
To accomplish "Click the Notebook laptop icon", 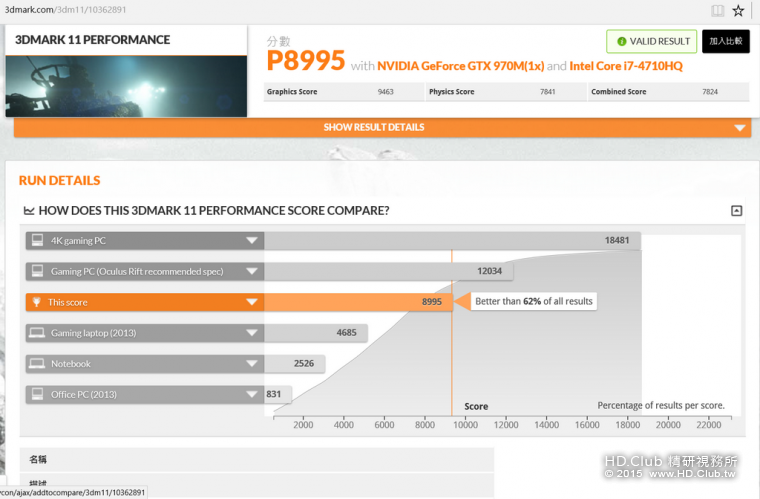I will [x=37, y=364].
